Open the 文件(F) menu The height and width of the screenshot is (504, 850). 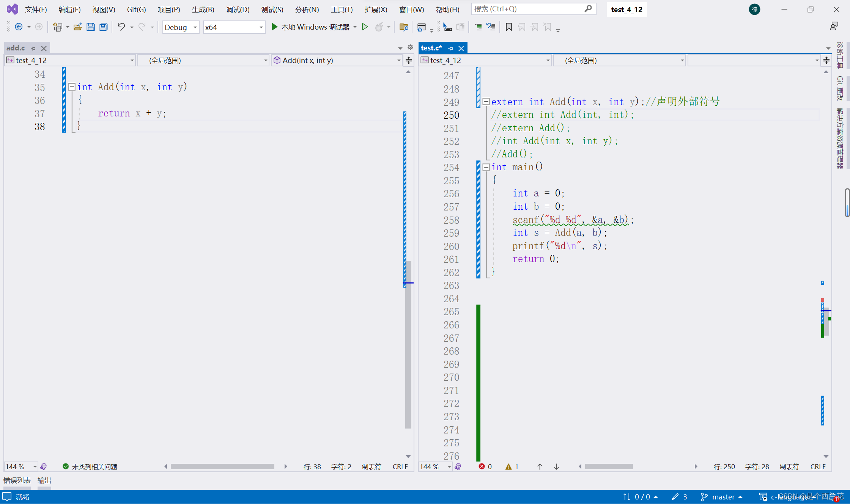(x=36, y=9)
